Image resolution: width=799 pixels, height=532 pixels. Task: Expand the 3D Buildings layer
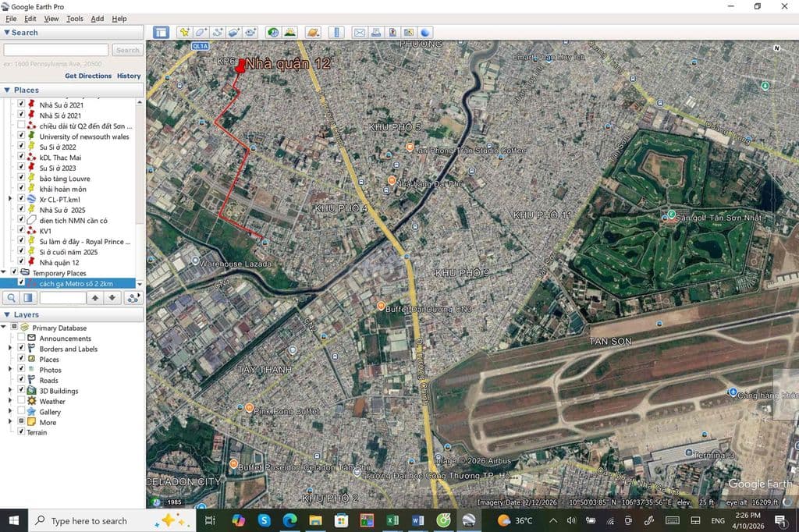10,391
